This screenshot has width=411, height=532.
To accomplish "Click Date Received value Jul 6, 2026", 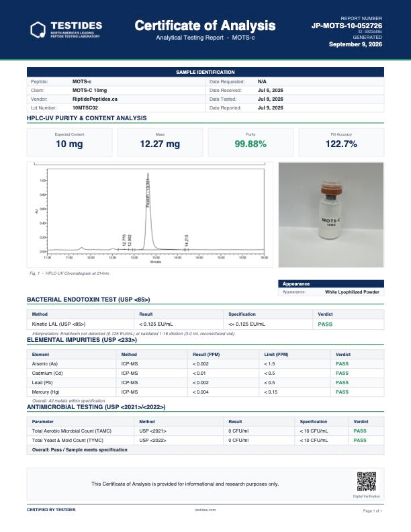I will (270, 90).
